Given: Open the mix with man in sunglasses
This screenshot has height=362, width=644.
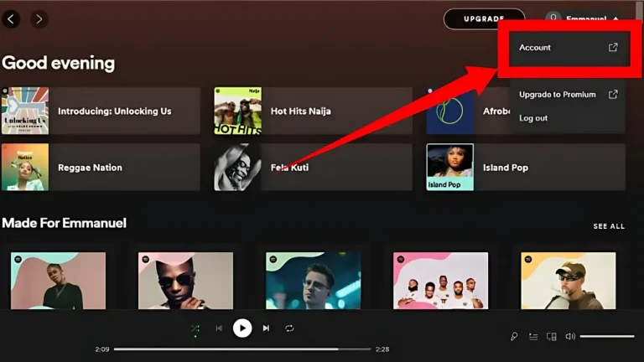Looking at the screenshot, I should point(185,281).
